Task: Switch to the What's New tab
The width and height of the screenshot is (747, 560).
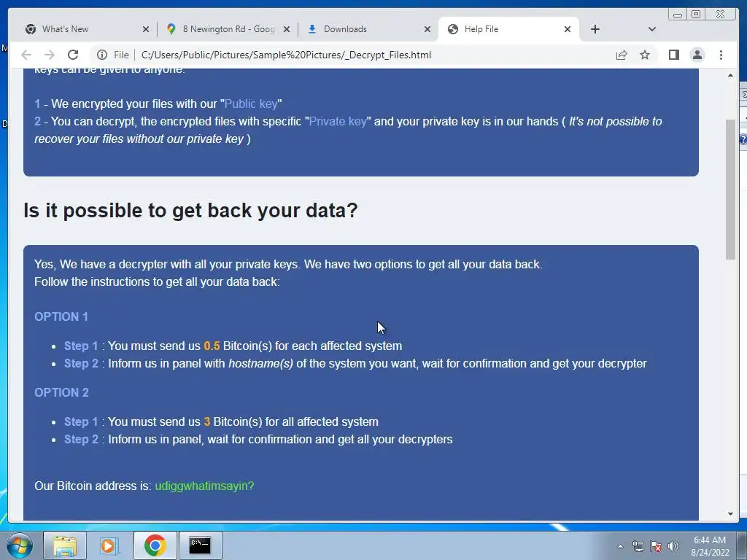Action: 85,29
